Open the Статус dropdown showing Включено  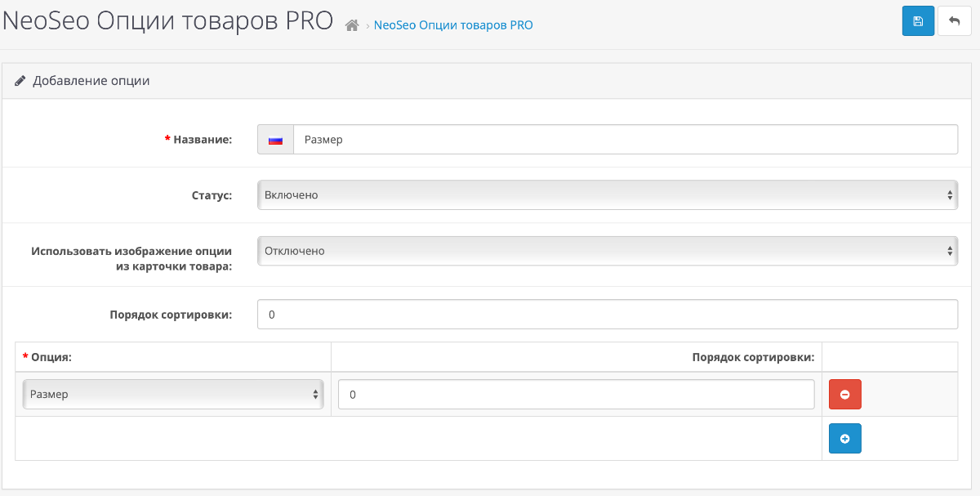(x=608, y=195)
